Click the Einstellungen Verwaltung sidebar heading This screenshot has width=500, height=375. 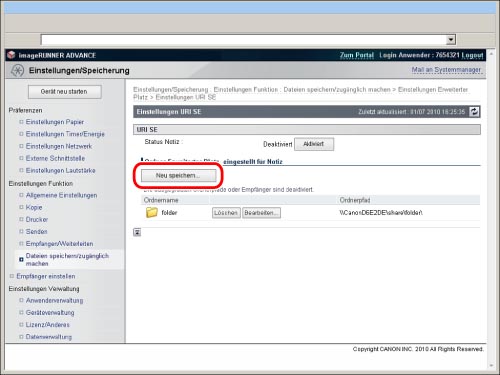pyautogui.click(x=44, y=289)
